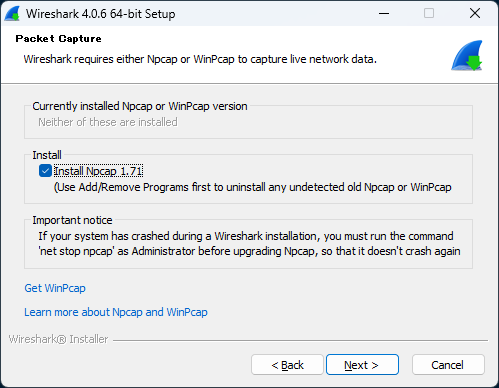Click "Currently installed Npcap or WinPcap version" label

(140, 106)
